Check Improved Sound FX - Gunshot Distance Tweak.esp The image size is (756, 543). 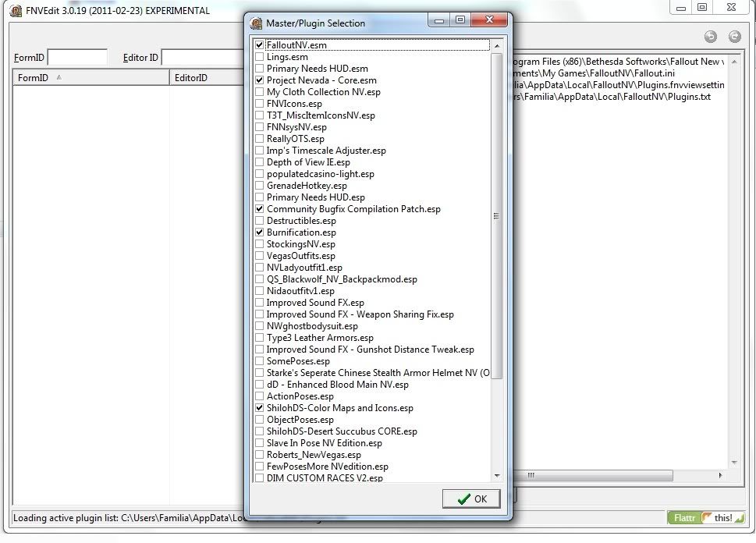pos(259,350)
